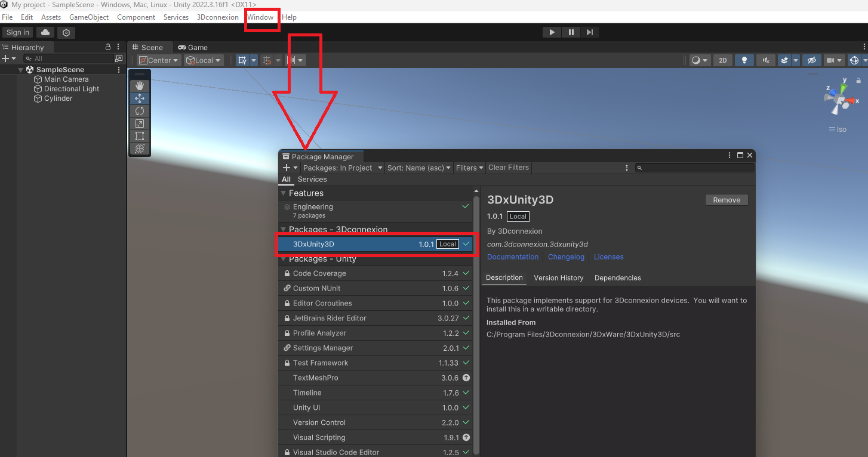868x457 pixels.
Task: Open Sort: Name (asc) dropdown
Action: point(420,168)
